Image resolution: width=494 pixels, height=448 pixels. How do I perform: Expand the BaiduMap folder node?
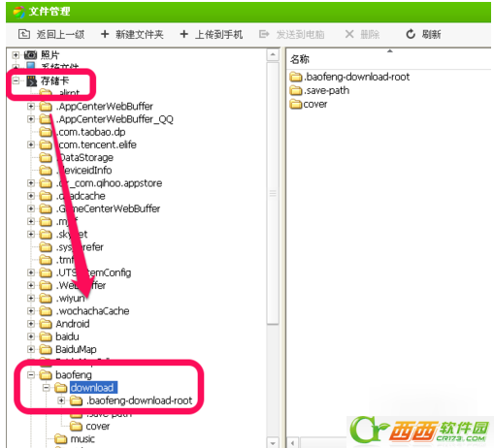[x=31, y=349]
